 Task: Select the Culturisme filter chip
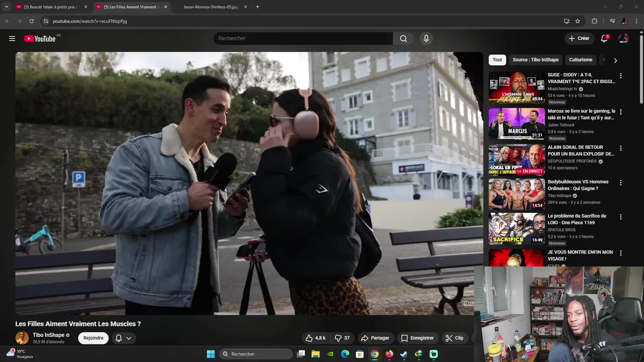pyautogui.click(x=581, y=60)
